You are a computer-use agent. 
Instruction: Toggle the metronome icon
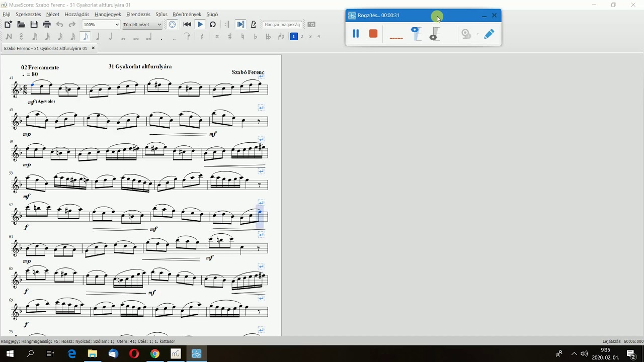(253, 24)
